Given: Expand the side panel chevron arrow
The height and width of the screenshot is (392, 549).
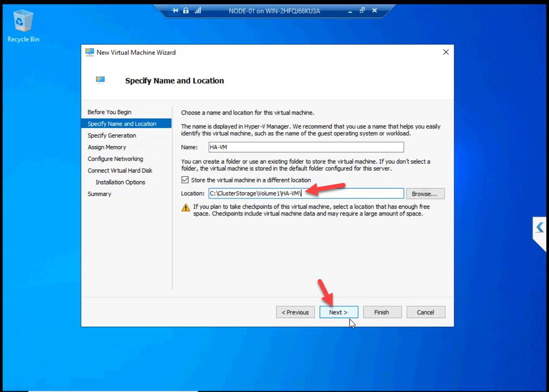Looking at the screenshot, I should (x=540, y=227).
